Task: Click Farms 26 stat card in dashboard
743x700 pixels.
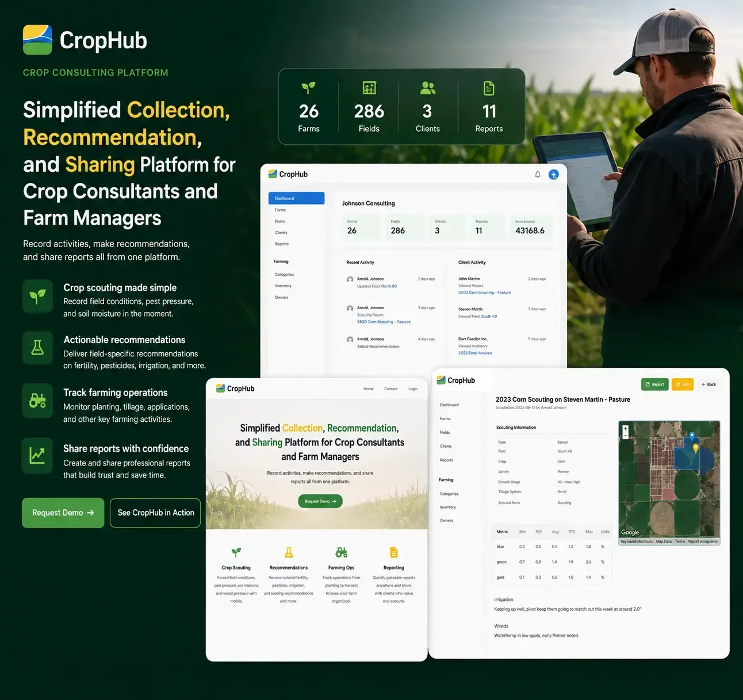Action: 362,227
